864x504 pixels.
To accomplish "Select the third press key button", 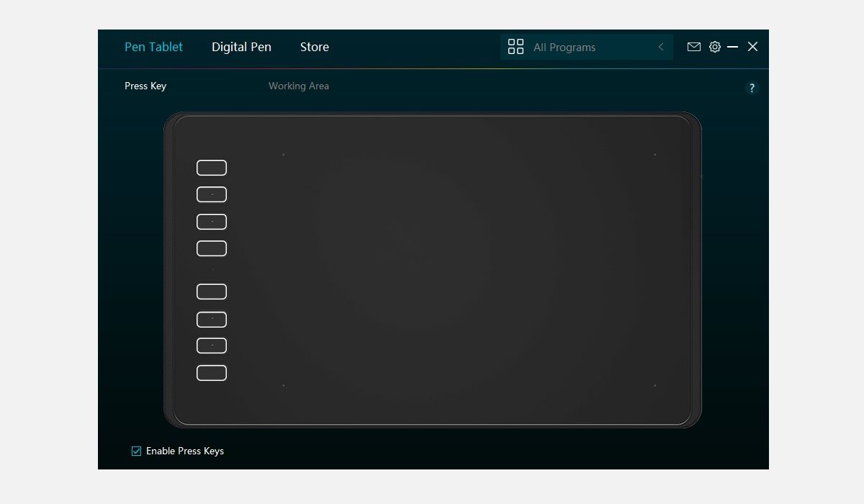I will tap(211, 221).
